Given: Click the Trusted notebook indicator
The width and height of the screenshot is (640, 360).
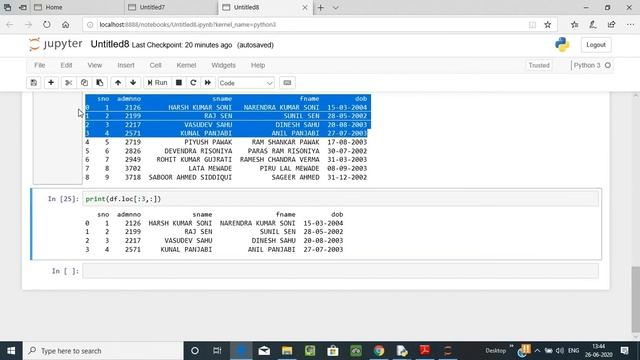Looking at the screenshot, I should pyautogui.click(x=539, y=65).
